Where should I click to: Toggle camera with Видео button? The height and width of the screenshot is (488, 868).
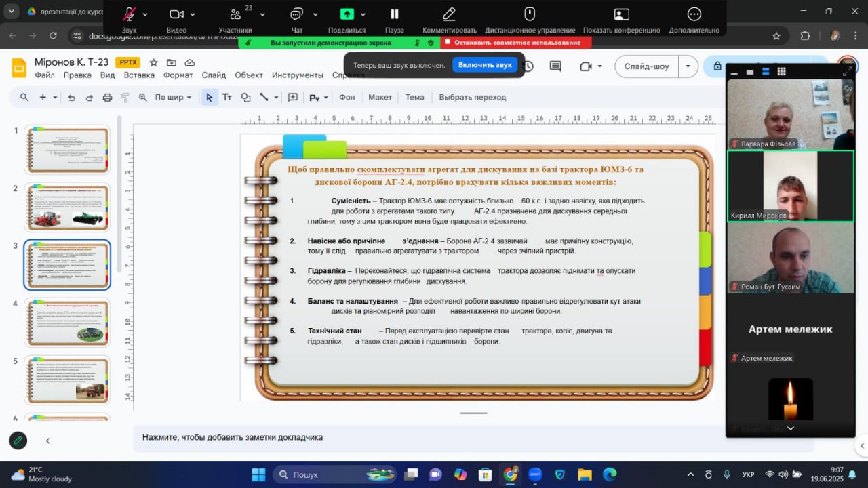176,18
